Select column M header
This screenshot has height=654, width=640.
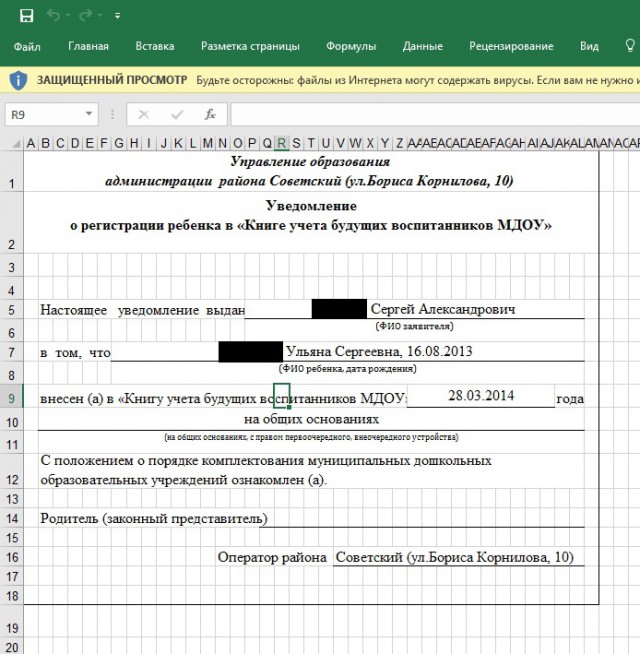click(208, 143)
